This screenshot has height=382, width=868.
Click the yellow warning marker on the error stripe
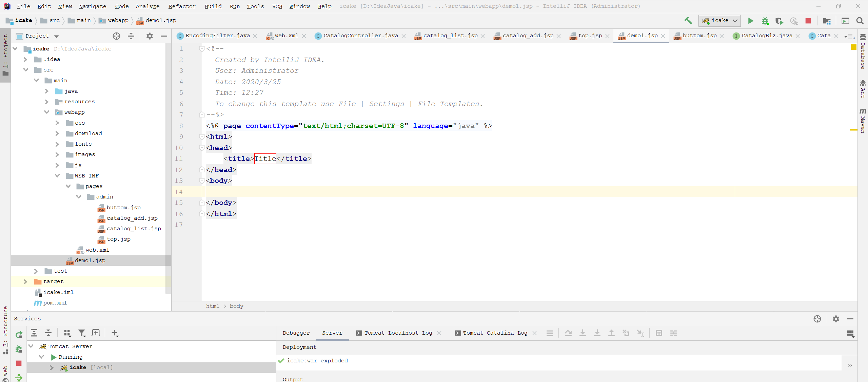853,130
